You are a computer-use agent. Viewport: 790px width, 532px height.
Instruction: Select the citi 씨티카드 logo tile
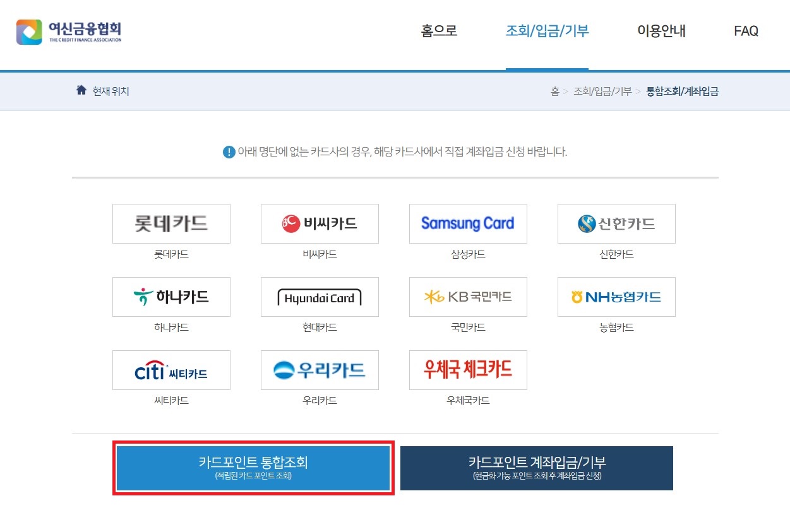coord(171,370)
